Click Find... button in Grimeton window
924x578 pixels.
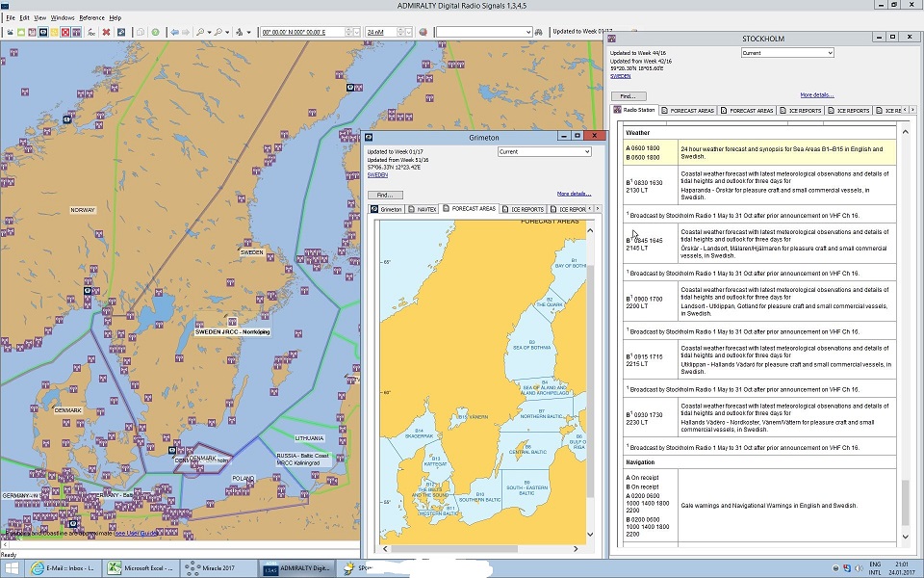[x=385, y=195]
